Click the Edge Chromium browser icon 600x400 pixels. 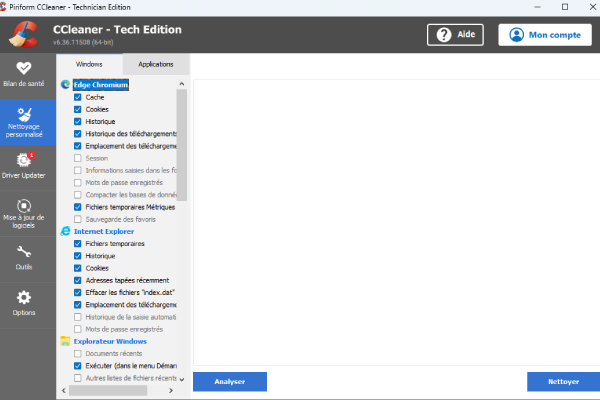[x=65, y=85]
